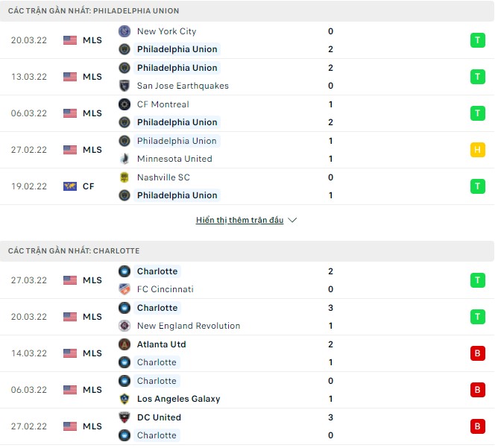Expand chevron next to Hiển thị thêm trận đấu
Image resolution: width=501 pixels, height=448 pixels.
(x=292, y=221)
